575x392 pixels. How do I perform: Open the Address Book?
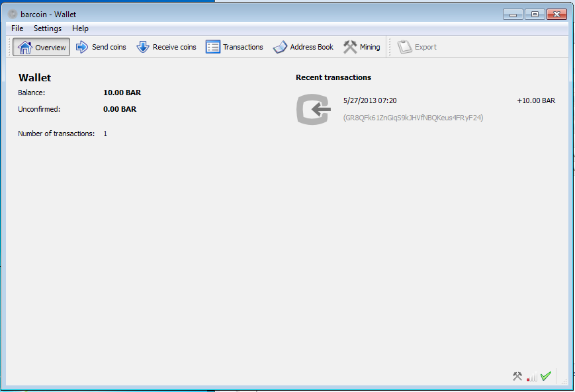click(x=303, y=47)
